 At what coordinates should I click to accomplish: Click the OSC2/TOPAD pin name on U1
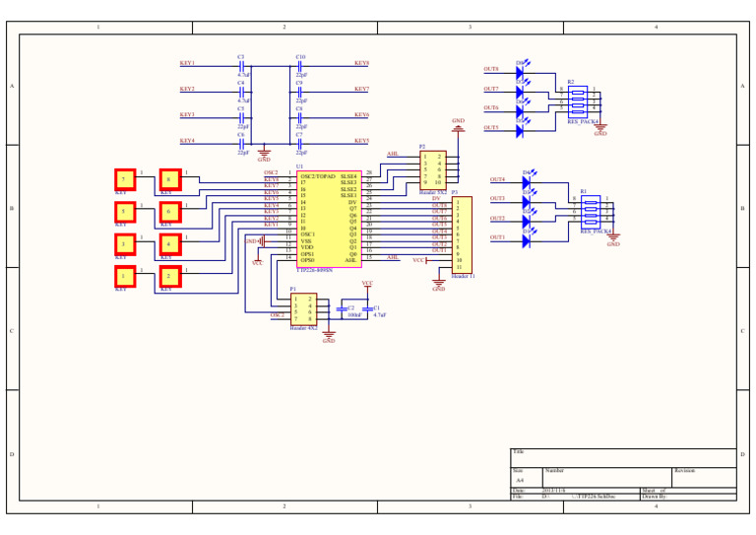click(317, 176)
